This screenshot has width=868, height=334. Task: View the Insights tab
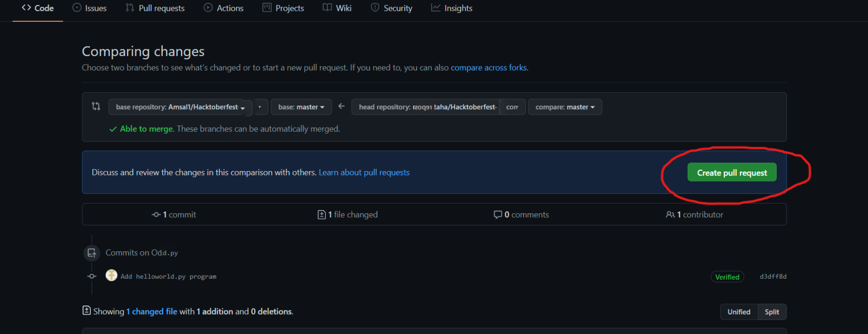(452, 8)
